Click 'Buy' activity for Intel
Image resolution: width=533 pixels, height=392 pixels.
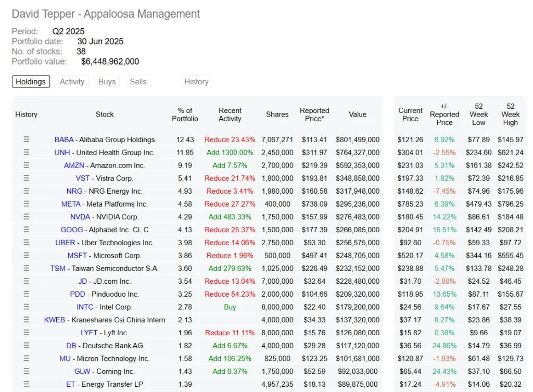230,307
